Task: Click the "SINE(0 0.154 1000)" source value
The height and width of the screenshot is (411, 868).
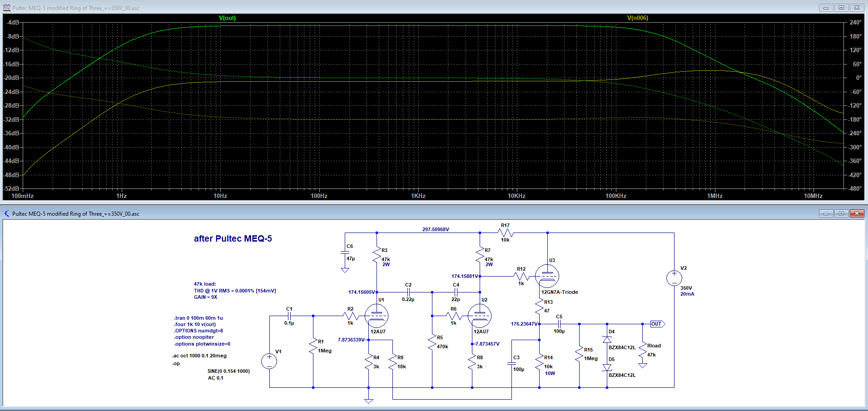Action: (x=228, y=371)
